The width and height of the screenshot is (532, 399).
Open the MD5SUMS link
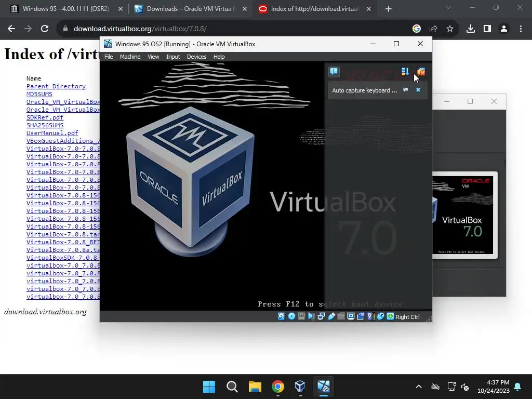(39, 94)
